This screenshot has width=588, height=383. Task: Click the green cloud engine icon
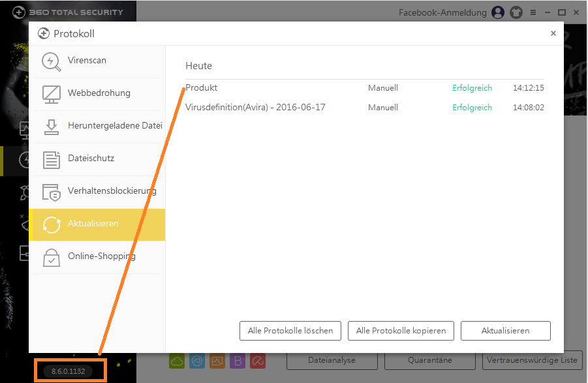pos(177,361)
